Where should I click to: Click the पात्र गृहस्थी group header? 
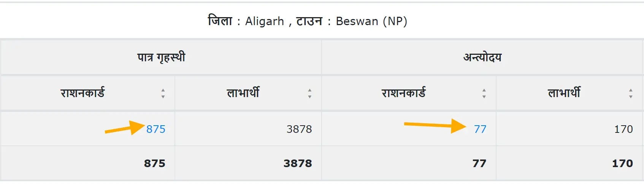[161, 57]
